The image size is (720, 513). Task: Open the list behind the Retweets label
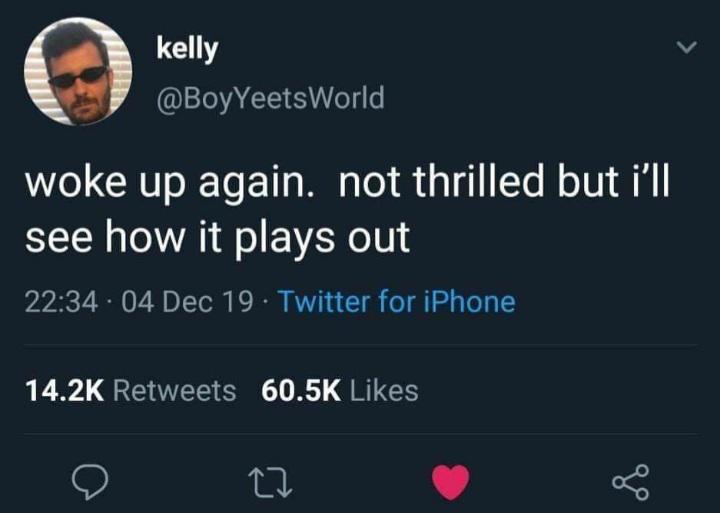174,391
